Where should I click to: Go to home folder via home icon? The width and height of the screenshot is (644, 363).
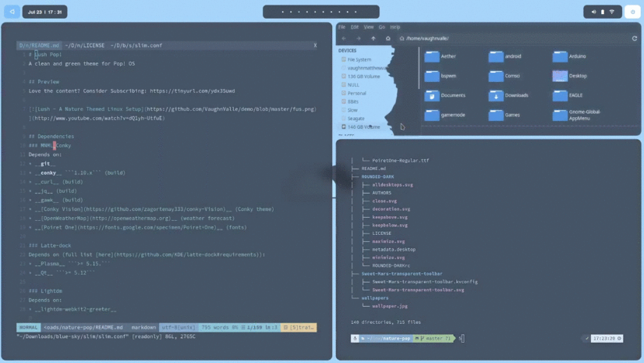click(x=387, y=38)
